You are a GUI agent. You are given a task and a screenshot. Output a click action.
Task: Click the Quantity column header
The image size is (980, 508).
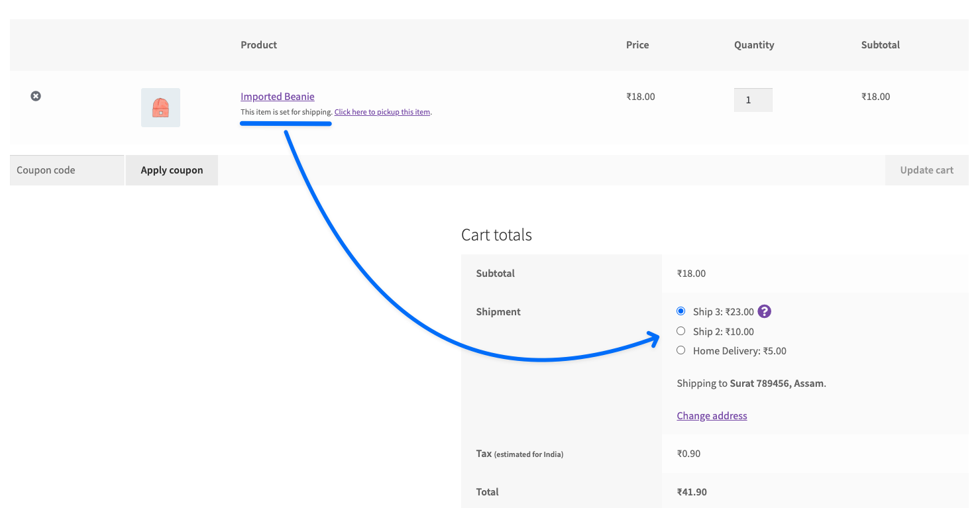pyautogui.click(x=754, y=45)
